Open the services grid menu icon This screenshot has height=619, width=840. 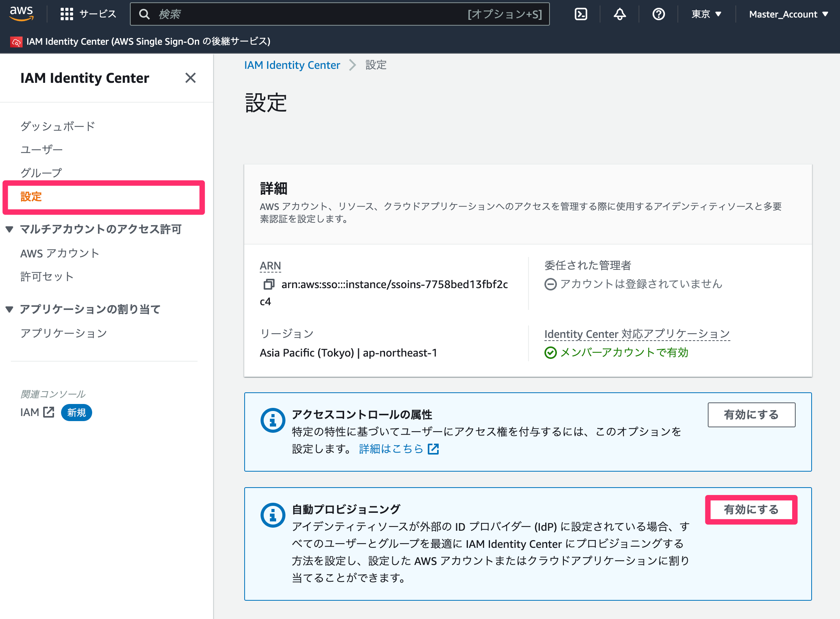point(66,14)
